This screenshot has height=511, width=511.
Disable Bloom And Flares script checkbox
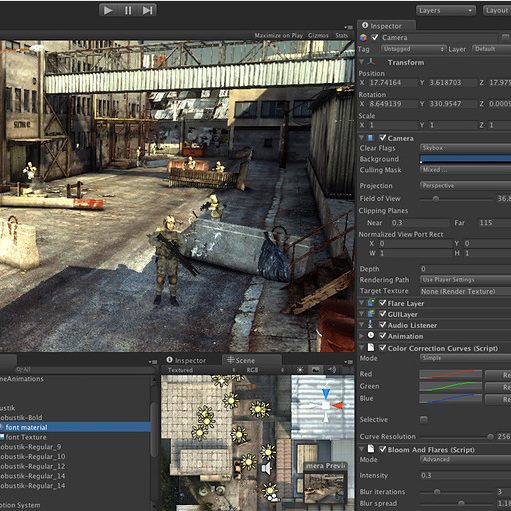click(383, 449)
